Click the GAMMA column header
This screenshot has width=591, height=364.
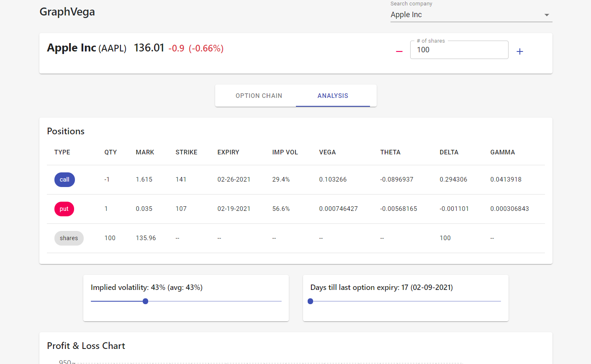pyautogui.click(x=502, y=152)
